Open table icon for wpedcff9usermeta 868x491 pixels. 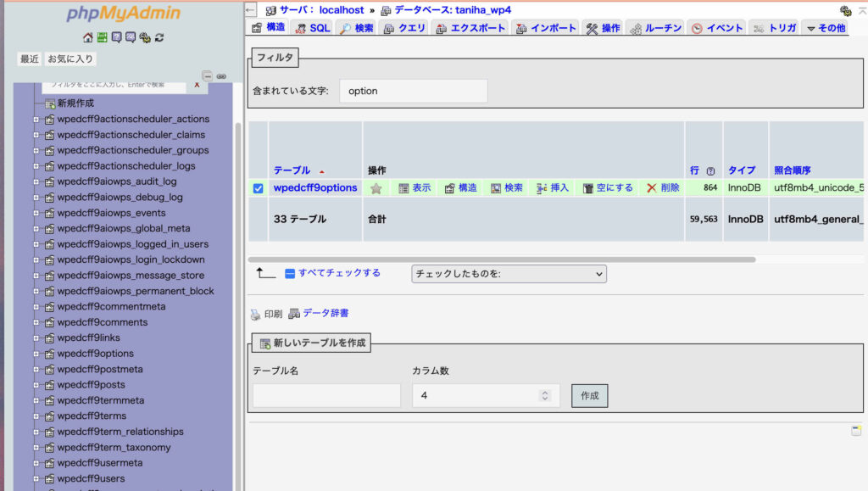(49, 463)
